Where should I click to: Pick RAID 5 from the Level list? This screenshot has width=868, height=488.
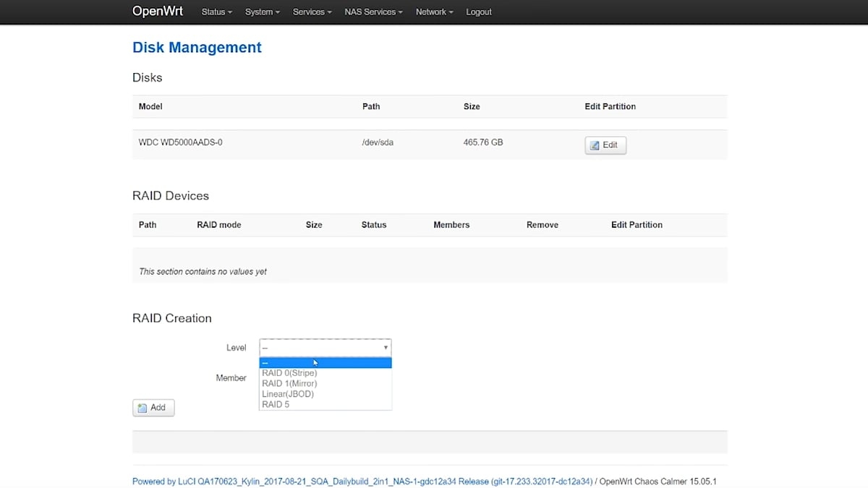[x=276, y=405]
